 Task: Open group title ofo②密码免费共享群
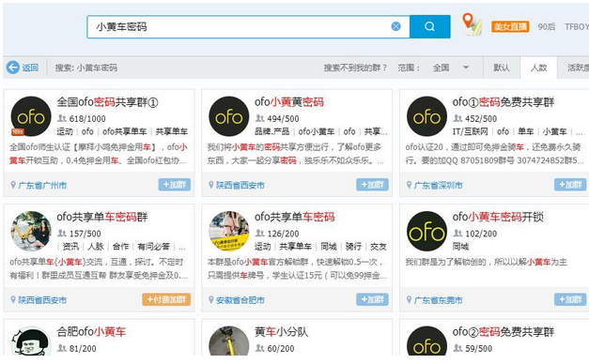pos(503,331)
